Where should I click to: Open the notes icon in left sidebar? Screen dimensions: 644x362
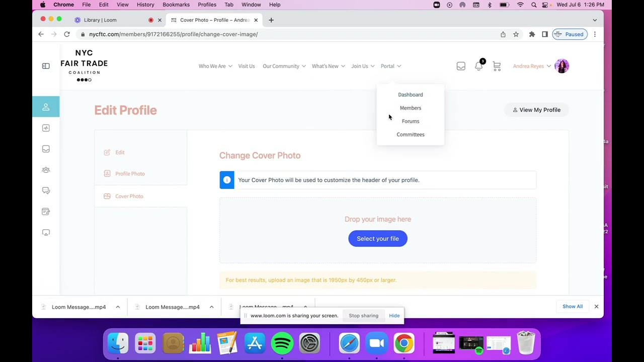click(x=46, y=212)
